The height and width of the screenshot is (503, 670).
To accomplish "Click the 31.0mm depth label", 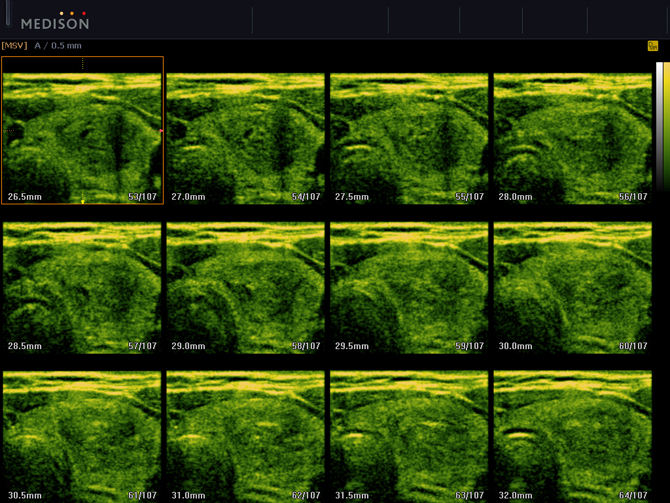I will pos(188,495).
